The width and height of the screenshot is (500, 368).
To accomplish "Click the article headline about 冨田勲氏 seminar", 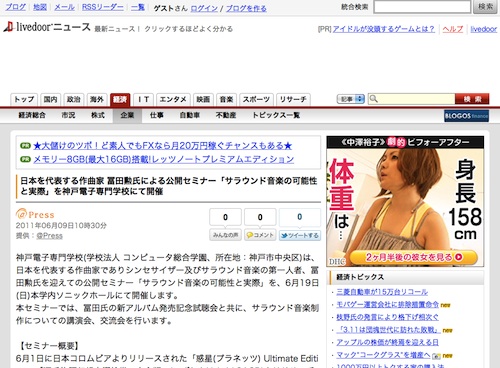I will (169, 186).
